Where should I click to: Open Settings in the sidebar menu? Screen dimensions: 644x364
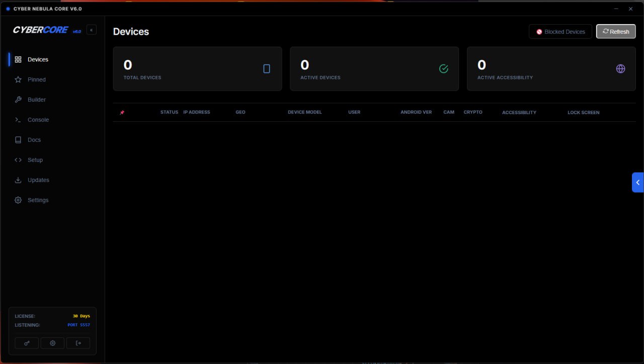coord(52,200)
